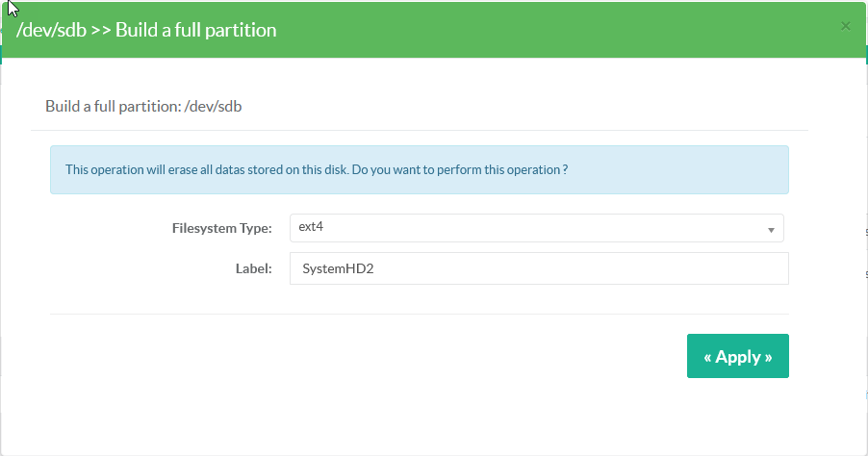Screen dimensions: 868x456
Task: Select the ext4 filesystem value
Action: tap(310, 228)
